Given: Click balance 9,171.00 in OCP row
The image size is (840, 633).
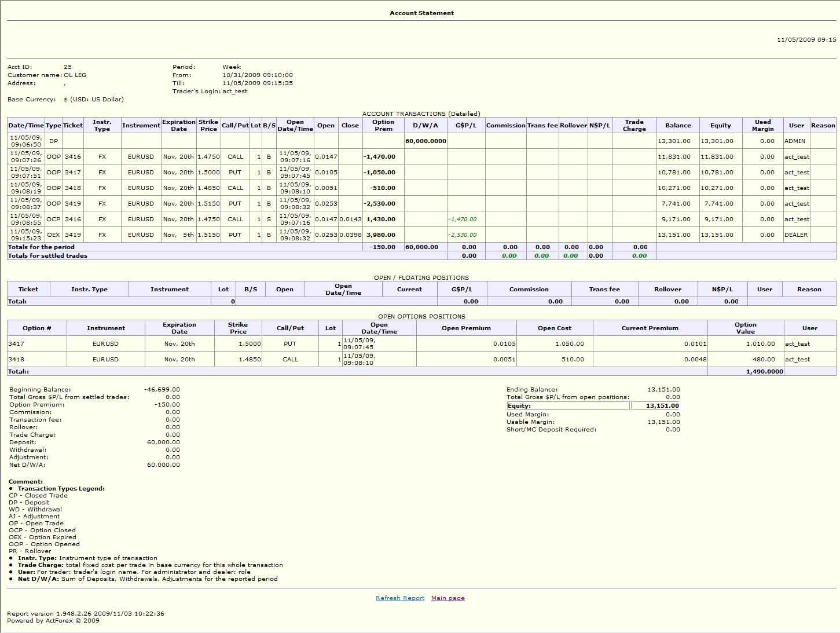Looking at the screenshot, I should (676, 219).
